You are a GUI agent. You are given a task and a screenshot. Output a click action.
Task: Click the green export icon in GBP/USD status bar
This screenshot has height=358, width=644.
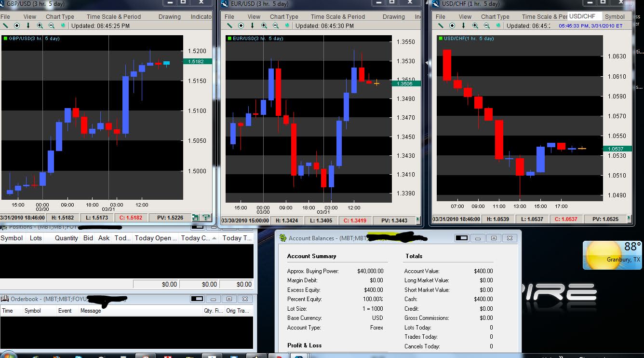pos(196,218)
